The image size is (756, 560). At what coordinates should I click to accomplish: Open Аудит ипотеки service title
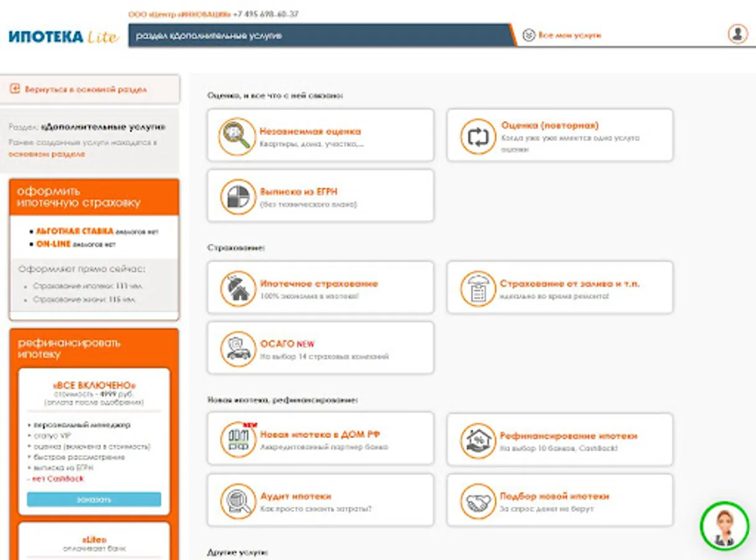296,497
